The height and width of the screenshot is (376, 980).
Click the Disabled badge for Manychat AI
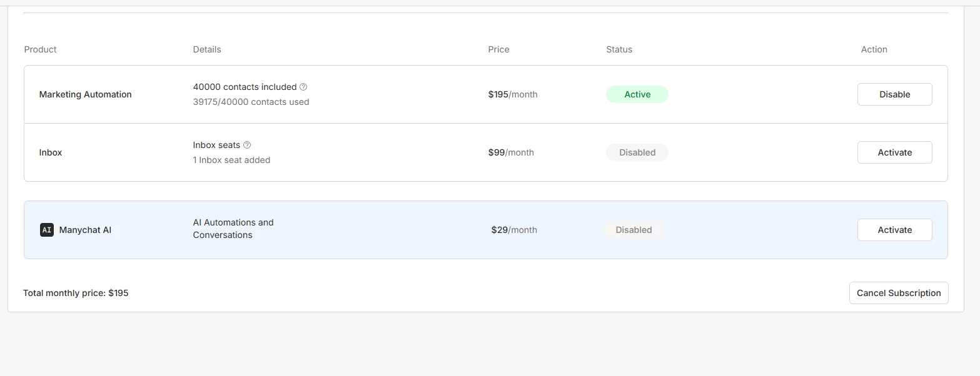[x=634, y=230]
